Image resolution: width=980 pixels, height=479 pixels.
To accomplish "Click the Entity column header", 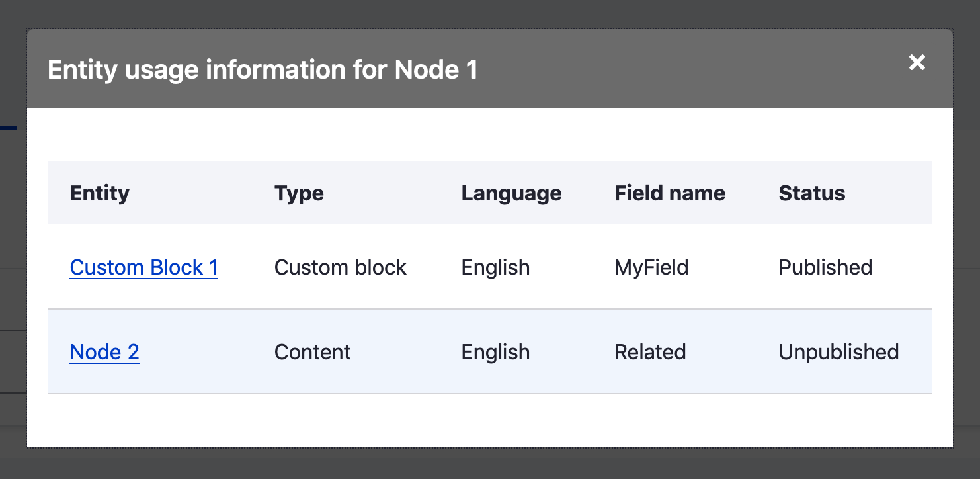I will click(x=100, y=193).
